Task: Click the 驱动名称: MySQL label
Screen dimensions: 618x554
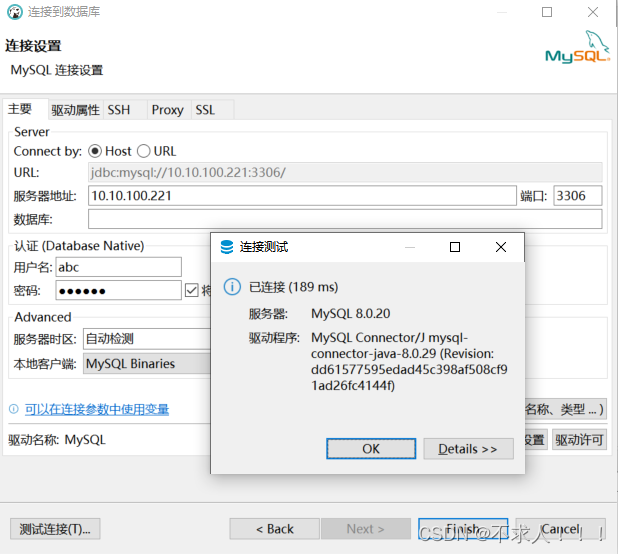Action: click(x=57, y=440)
